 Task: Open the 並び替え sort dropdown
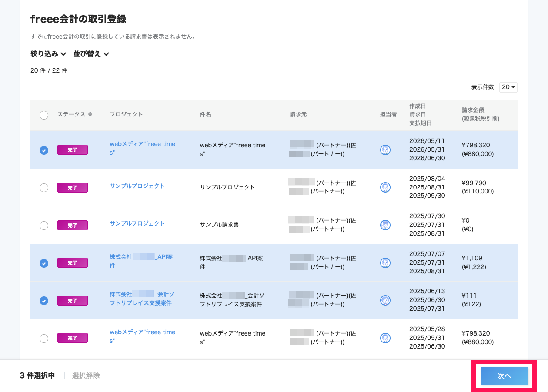[x=91, y=54]
